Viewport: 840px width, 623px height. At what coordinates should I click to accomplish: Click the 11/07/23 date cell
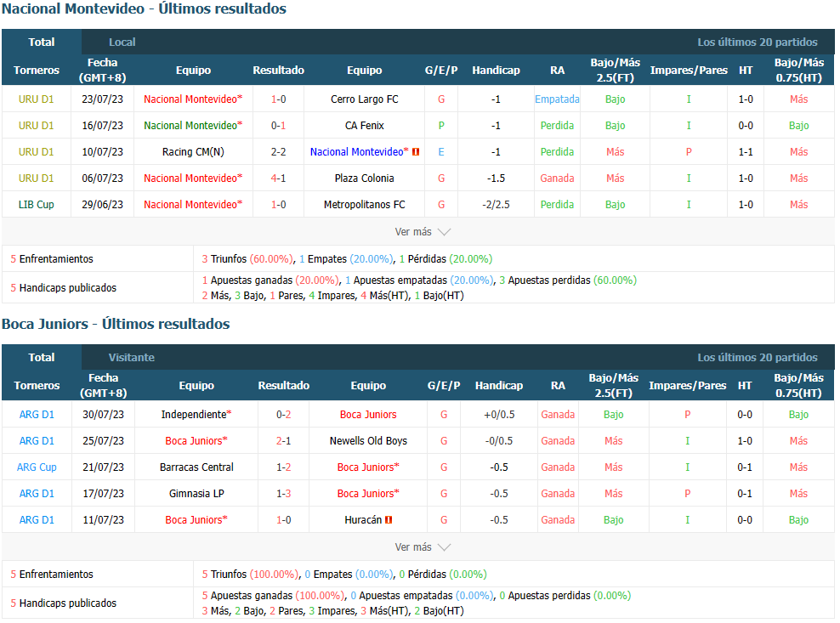pyautogui.click(x=103, y=520)
